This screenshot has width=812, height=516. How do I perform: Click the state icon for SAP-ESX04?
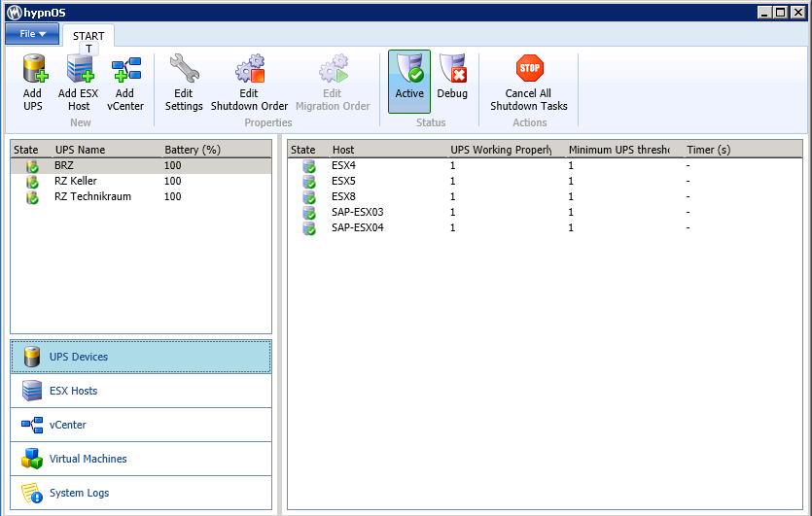tap(309, 228)
